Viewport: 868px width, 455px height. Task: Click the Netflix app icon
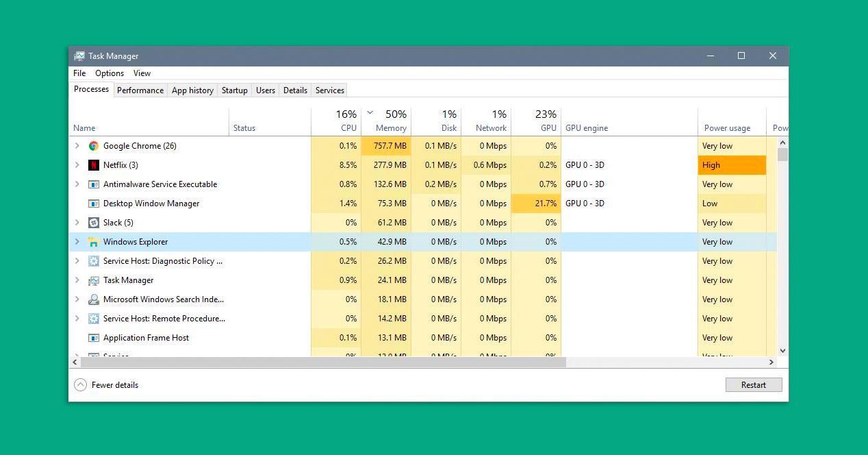(x=94, y=165)
